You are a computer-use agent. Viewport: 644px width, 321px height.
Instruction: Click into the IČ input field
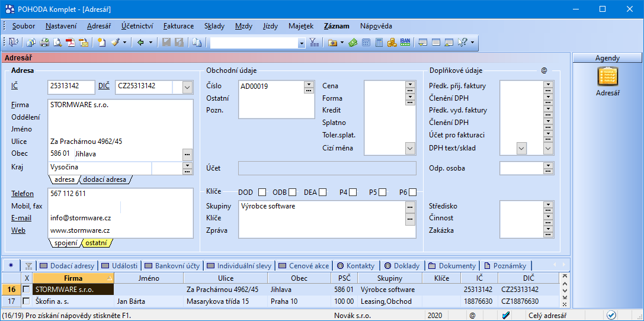pyautogui.click(x=71, y=86)
